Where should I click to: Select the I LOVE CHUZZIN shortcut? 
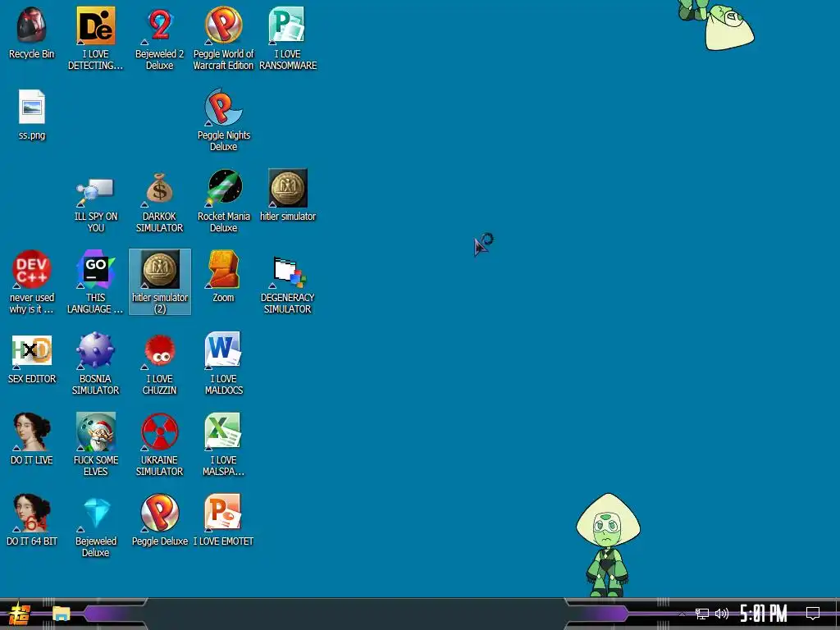point(160,363)
